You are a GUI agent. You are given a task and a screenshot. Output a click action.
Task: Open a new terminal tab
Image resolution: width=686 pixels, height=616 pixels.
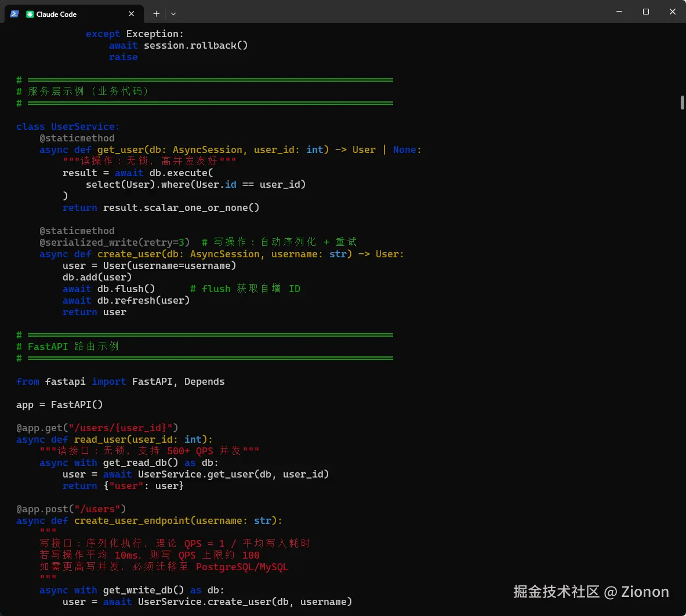coord(156,13)
